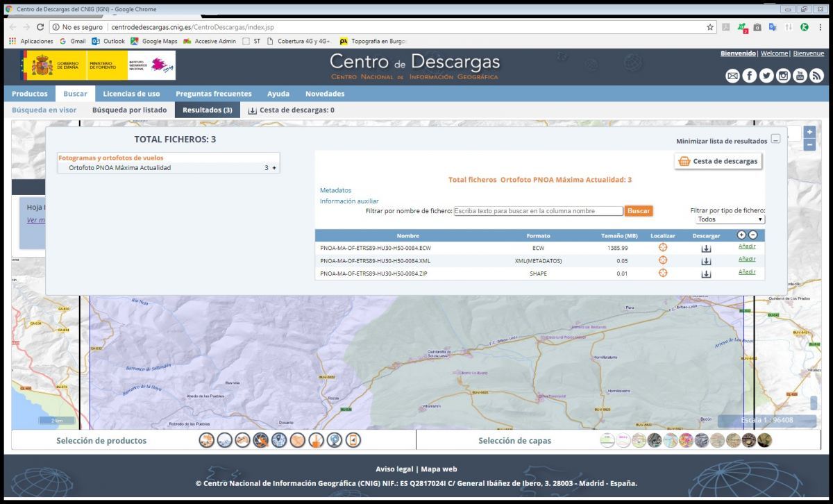Locate the ECW file with target icon
The height and width of the screenshot is (504, 833).
(663, 248)
